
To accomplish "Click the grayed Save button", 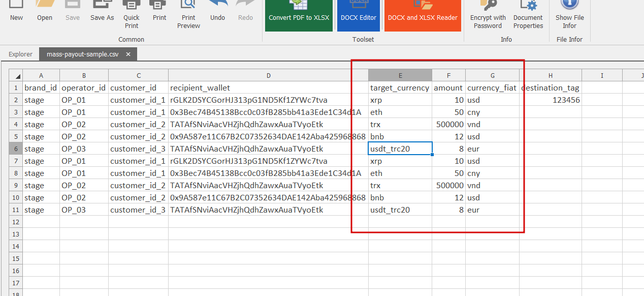I will [73, 11].
